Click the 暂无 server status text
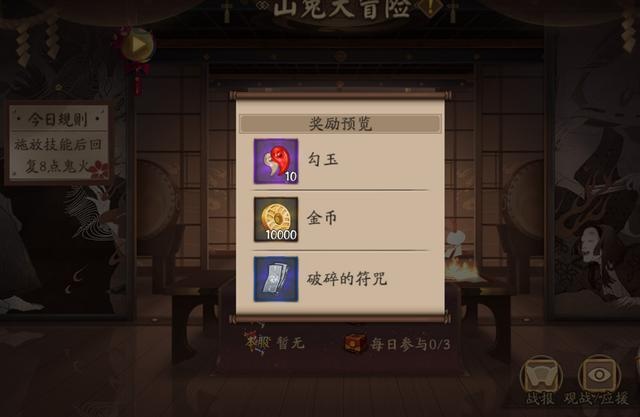The width and height of the screenshot is (640, 417). (291, 343)
